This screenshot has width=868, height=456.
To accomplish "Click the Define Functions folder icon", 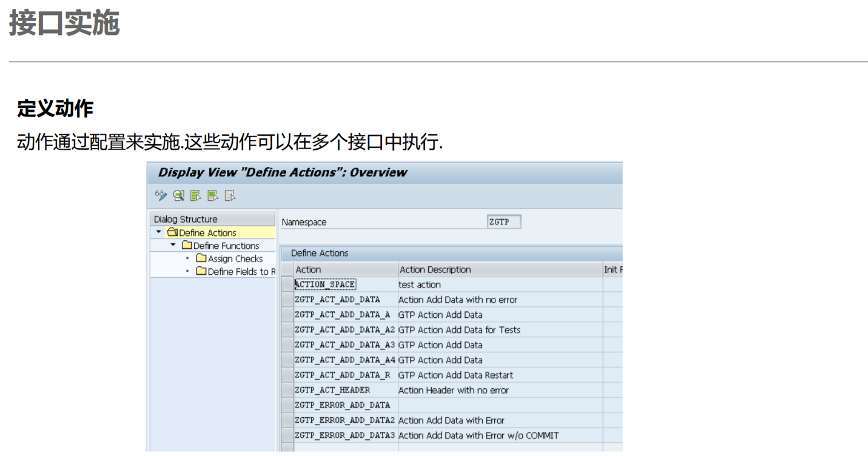I will click(187, 245).
